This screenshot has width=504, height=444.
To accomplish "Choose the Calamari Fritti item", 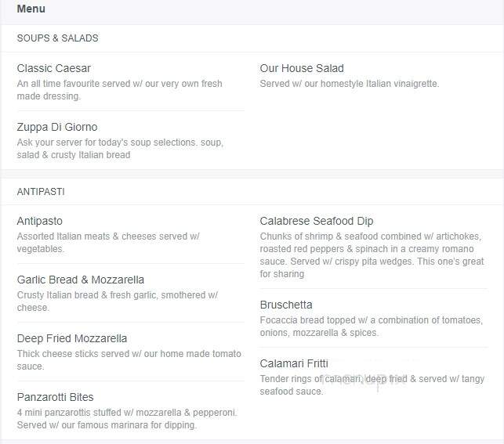I will [x=294, y=364].
